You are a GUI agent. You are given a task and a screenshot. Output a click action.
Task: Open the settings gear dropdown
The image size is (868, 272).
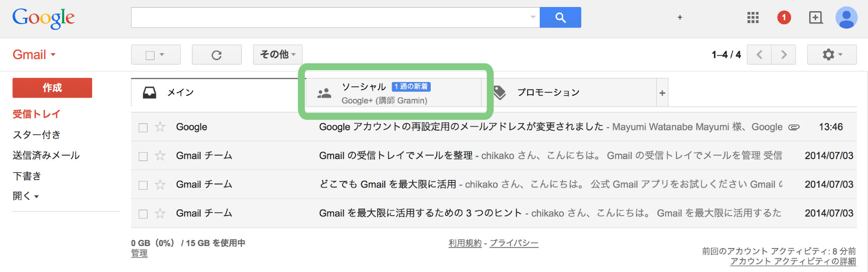832,54
